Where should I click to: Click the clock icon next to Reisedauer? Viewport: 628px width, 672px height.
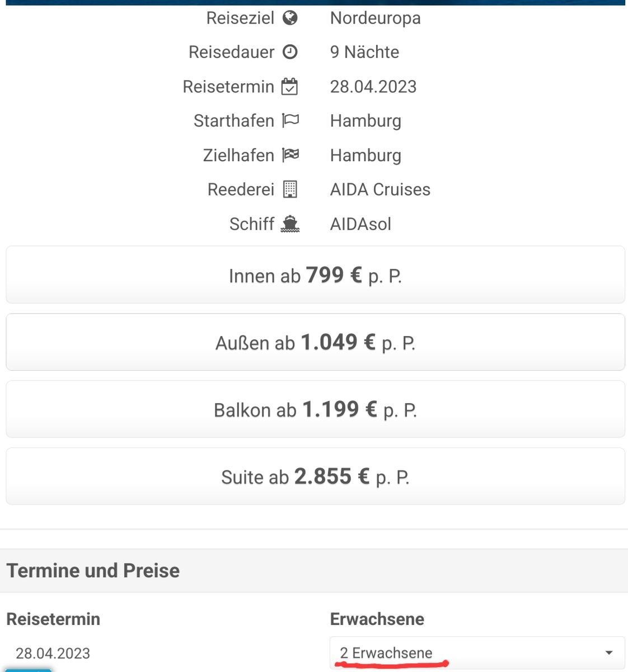point(290,52)
